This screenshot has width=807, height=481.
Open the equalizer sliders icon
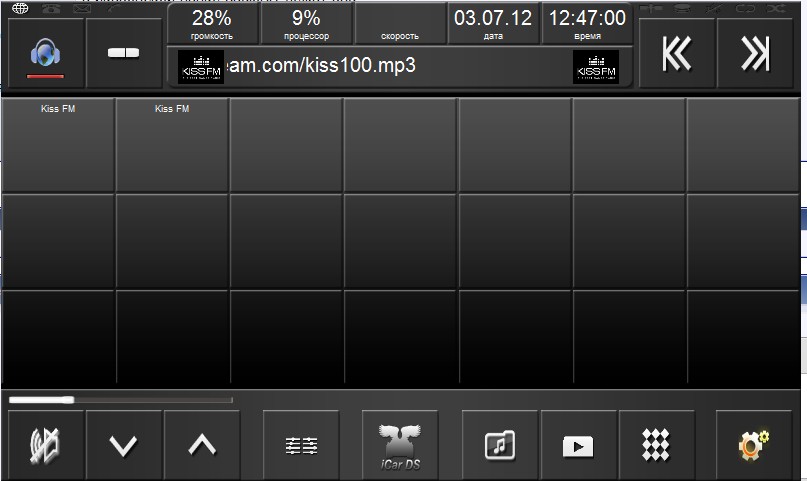[301, 445]
